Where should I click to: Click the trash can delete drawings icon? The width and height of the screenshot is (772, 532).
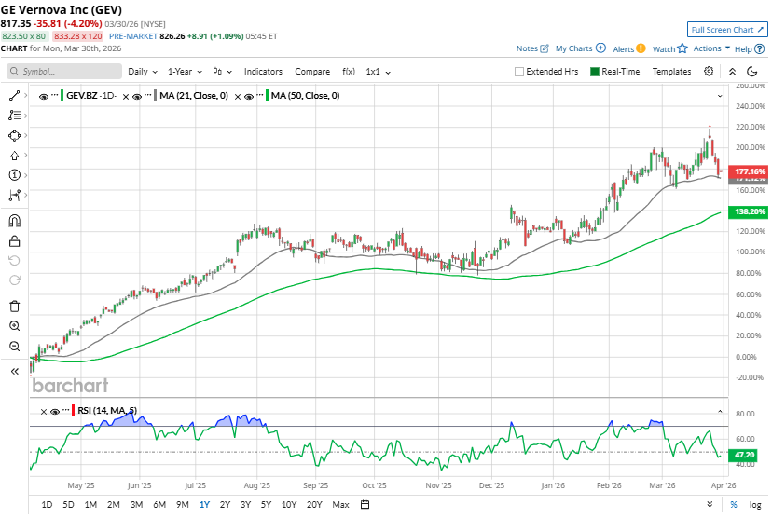click(14, 306)
